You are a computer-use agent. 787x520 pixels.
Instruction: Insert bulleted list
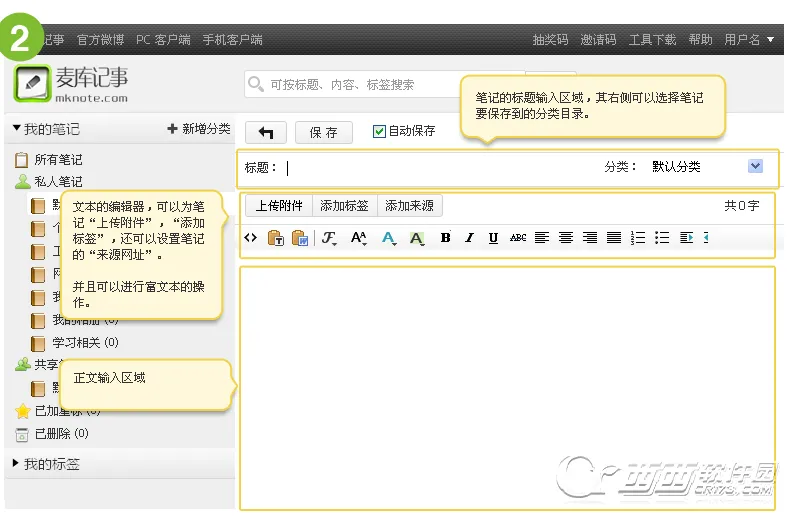(662, 237)
